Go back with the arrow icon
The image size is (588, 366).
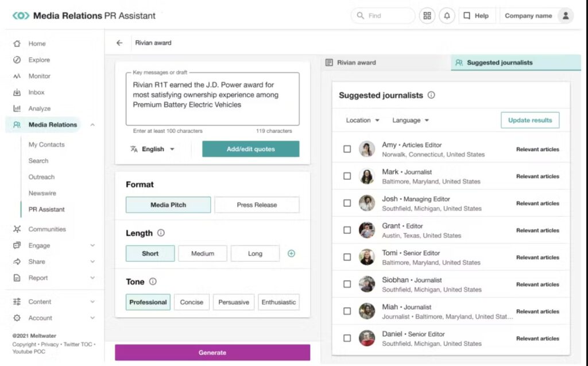(x=119, y=43)
